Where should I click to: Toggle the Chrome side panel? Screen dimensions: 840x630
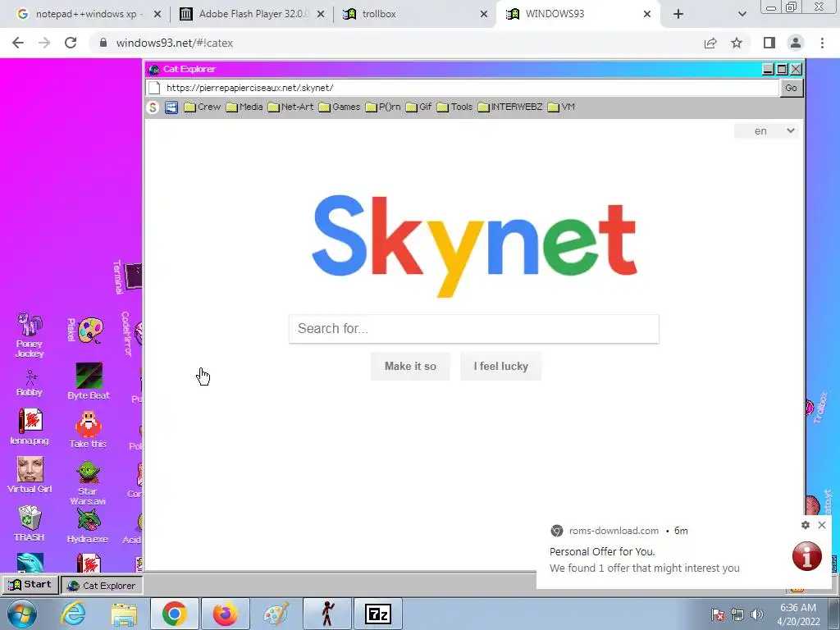769,43
